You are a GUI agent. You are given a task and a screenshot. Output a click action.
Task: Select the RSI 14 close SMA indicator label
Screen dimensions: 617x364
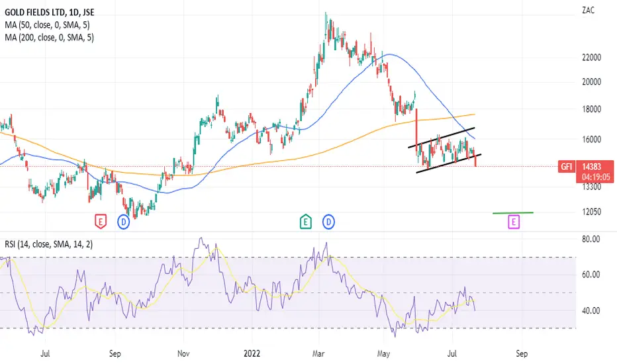tap(49, 244)
